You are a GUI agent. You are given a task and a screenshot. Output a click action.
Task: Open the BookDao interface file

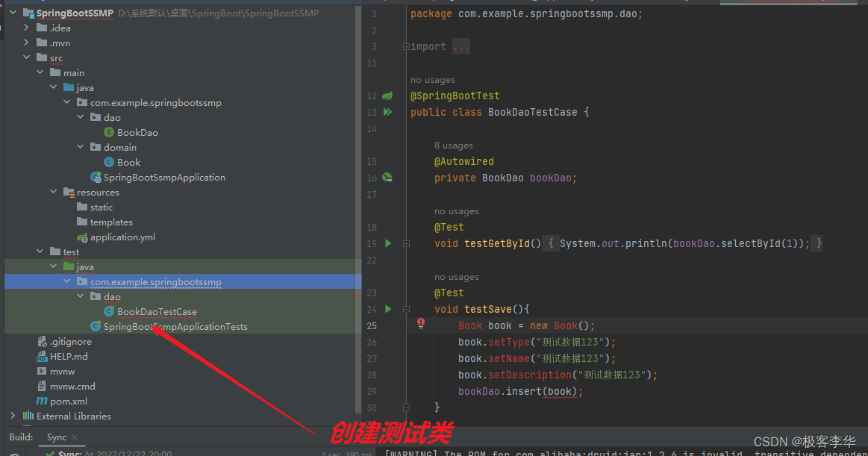(x=137, y=132)
